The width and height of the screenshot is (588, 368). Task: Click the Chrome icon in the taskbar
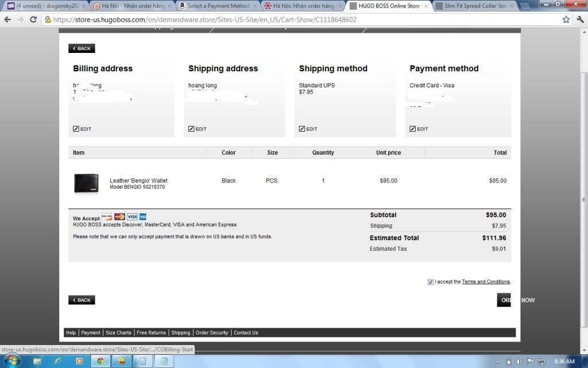point(100,361)
